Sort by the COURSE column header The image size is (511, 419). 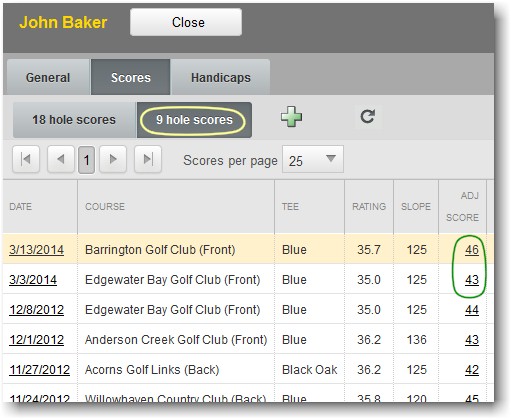[105, 207]
